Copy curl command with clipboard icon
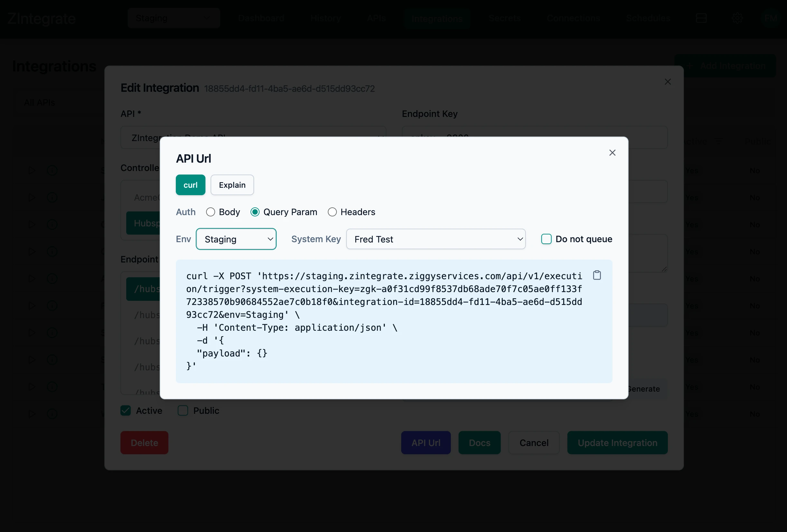787x532 pixels. [x=597, y=275]
